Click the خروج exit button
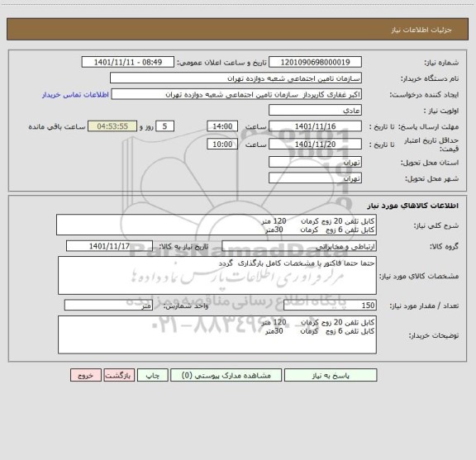The height and width of the screenshot is (460, 476). [x=86, y=375]
